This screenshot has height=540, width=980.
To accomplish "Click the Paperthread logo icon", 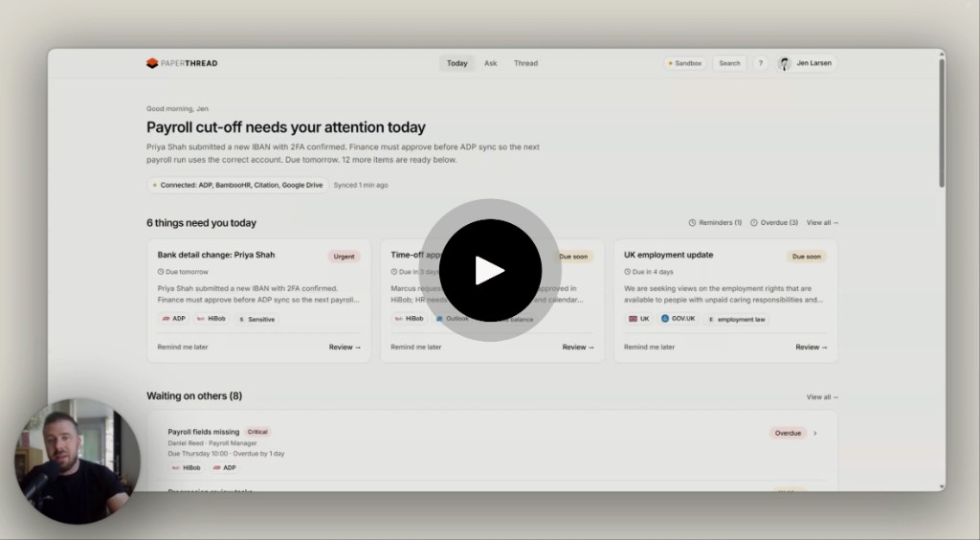I will tap(152, 63).
